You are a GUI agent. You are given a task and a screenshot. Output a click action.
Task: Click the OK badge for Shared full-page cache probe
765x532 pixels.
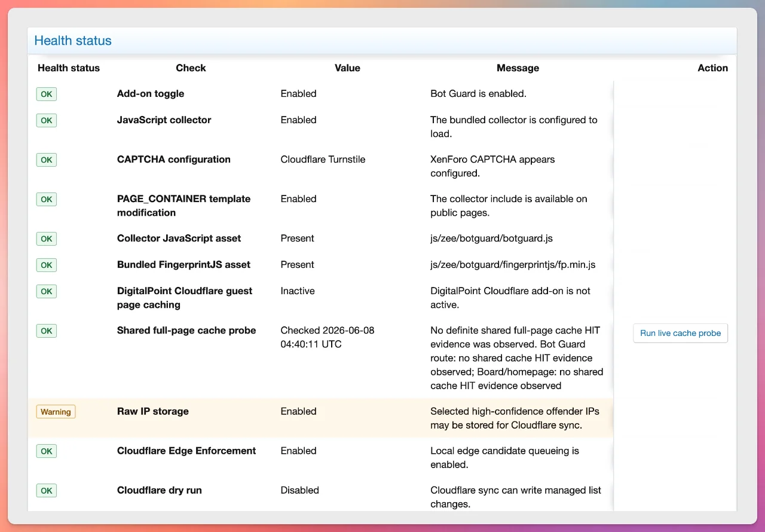tap(47, 331)
